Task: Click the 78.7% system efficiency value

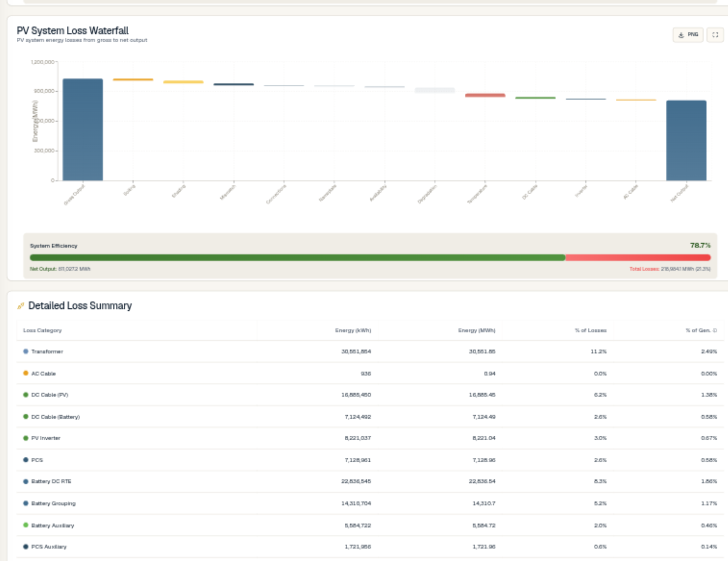Action: [x=700, y=245]
